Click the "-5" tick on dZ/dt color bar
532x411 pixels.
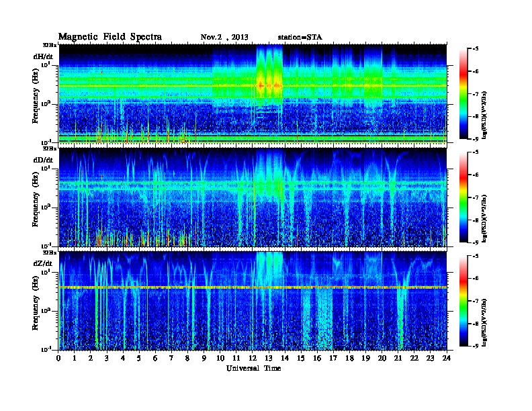click(476, 256)
